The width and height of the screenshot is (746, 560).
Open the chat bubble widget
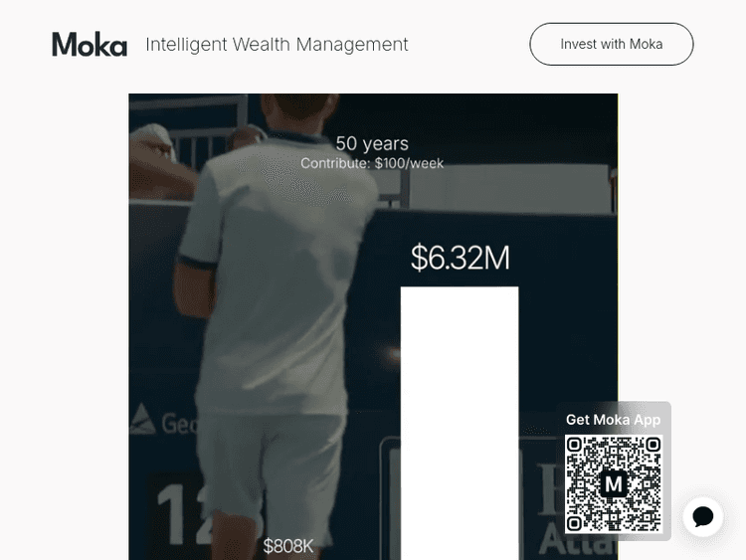[702, 516]
